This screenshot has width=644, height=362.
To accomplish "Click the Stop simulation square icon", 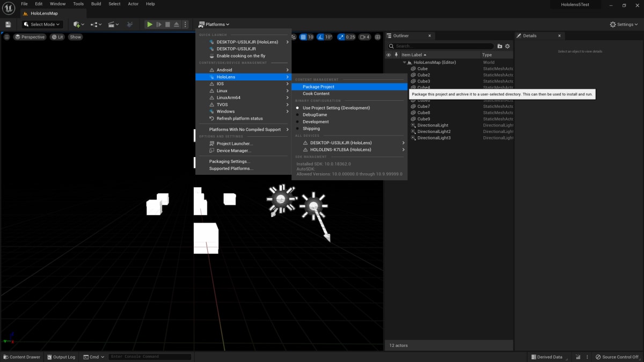I will point(167,24).
